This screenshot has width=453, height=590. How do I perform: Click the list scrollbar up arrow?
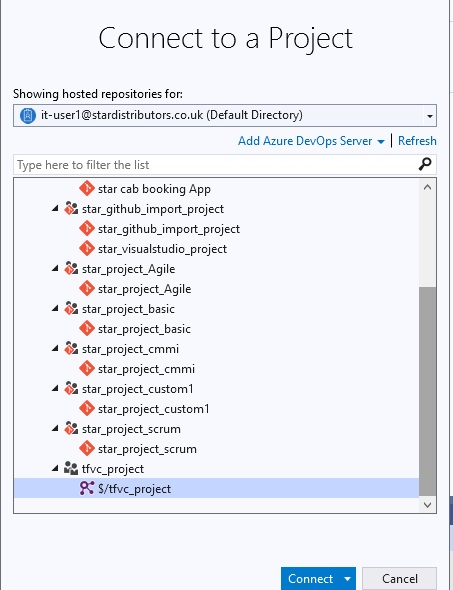[427, 187]
